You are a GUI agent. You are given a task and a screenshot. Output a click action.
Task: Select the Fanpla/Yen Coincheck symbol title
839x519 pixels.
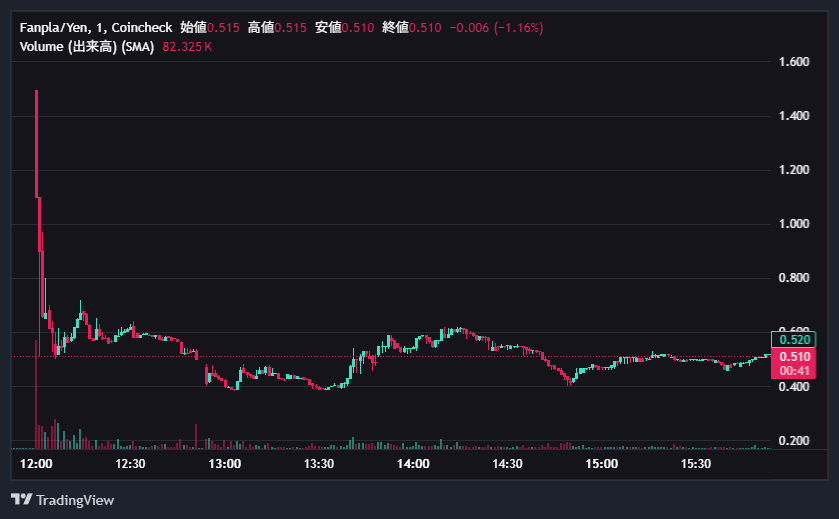pyautogui.click(x=96, y=28)
